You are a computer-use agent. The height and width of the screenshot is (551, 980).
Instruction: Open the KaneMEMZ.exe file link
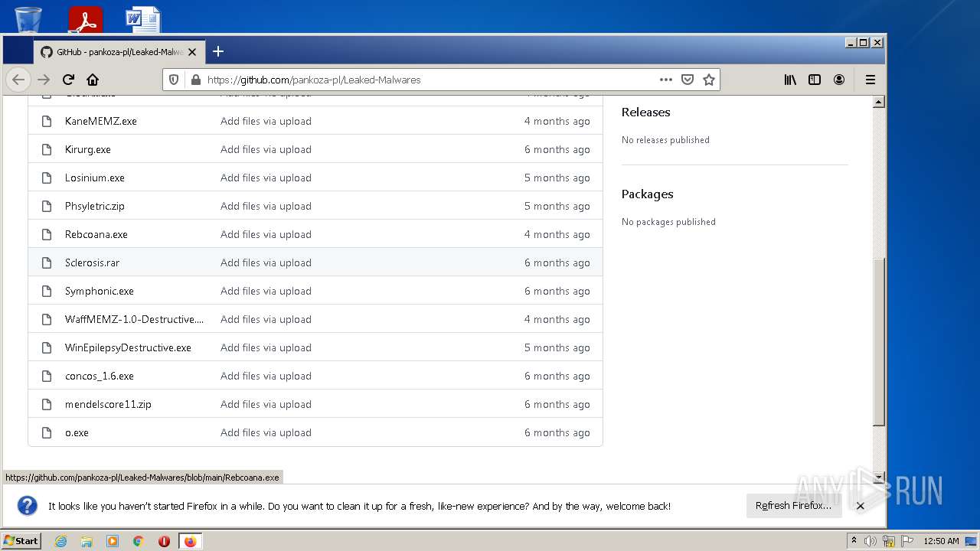[x=101, y=121]
